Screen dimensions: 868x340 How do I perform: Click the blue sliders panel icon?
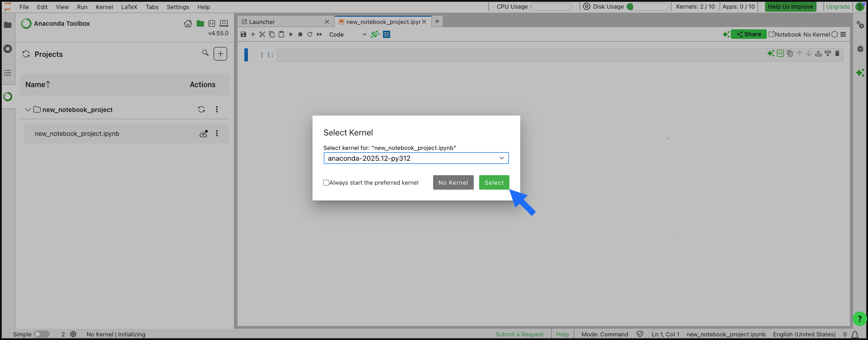pyautogui.click(x=387, y=34)
